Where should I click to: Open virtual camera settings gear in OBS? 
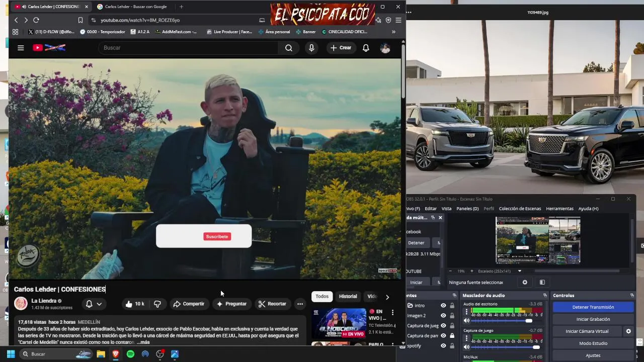(628, 331)
